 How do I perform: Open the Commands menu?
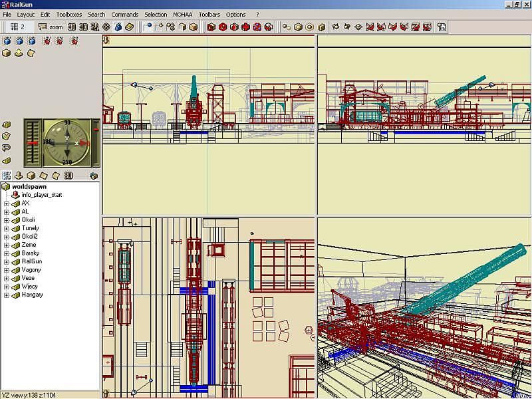125,15
